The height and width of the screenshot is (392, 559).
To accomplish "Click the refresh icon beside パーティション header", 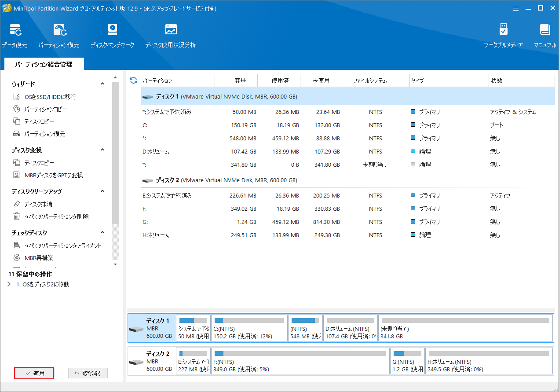I will [x=134, y=81].
